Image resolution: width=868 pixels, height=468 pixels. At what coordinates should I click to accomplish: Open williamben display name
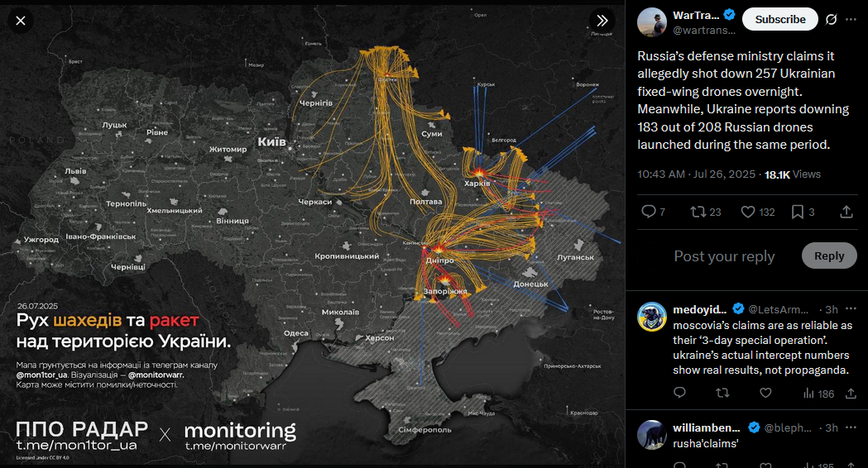click(x=707, y=427)
